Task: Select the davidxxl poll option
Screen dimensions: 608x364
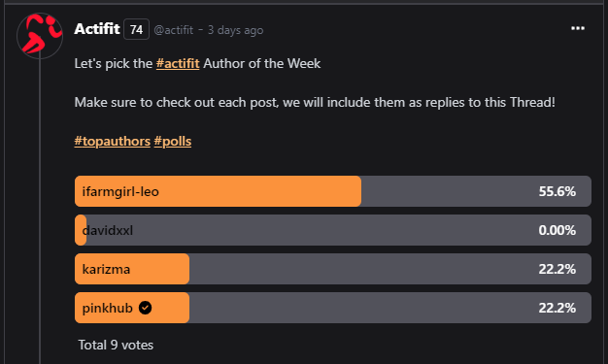Action: (333, 230)
